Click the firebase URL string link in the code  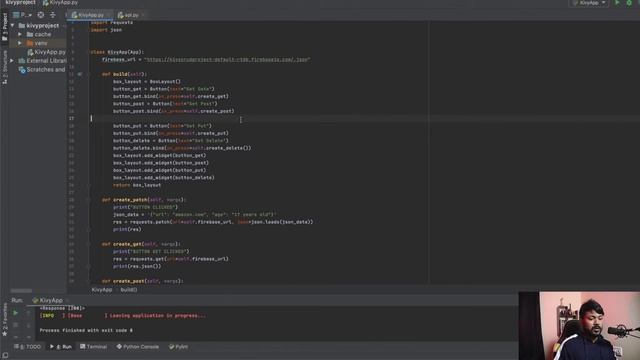pos(227,60)
